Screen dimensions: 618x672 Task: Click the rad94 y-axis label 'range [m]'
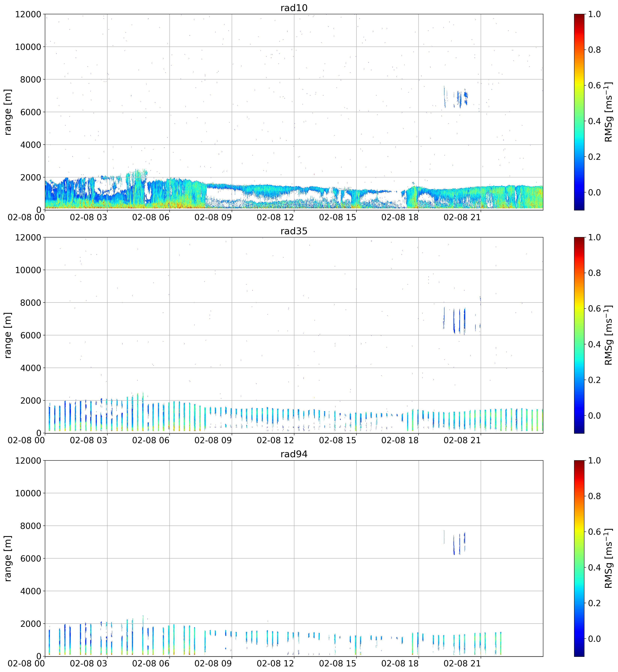(x=8, y=558)
